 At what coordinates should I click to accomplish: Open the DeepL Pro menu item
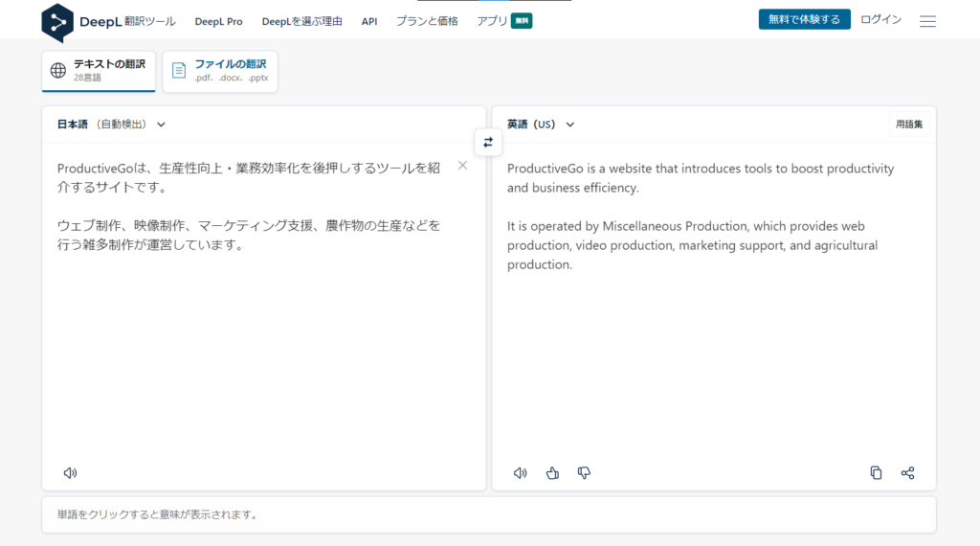218,21
